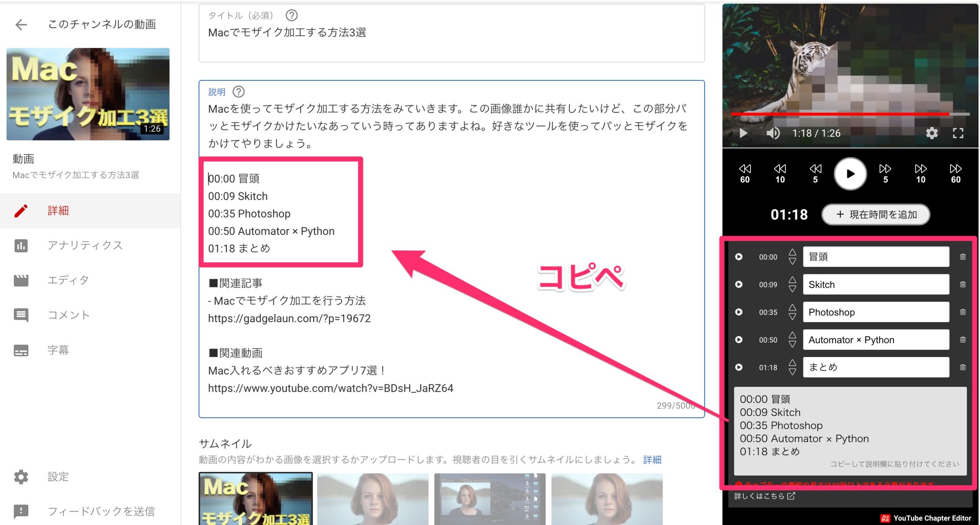
Task: Skip forward 10 seconds
Action: point(921,174)
